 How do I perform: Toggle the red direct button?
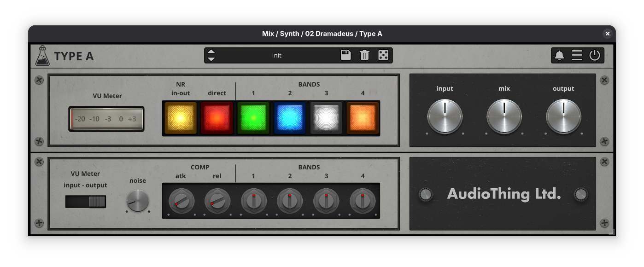[217, 118]
